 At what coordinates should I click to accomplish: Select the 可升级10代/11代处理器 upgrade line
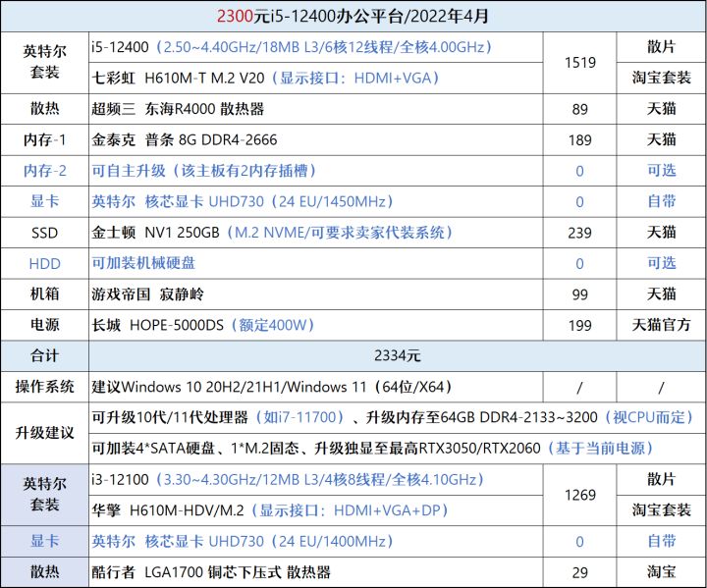point(398,417)
